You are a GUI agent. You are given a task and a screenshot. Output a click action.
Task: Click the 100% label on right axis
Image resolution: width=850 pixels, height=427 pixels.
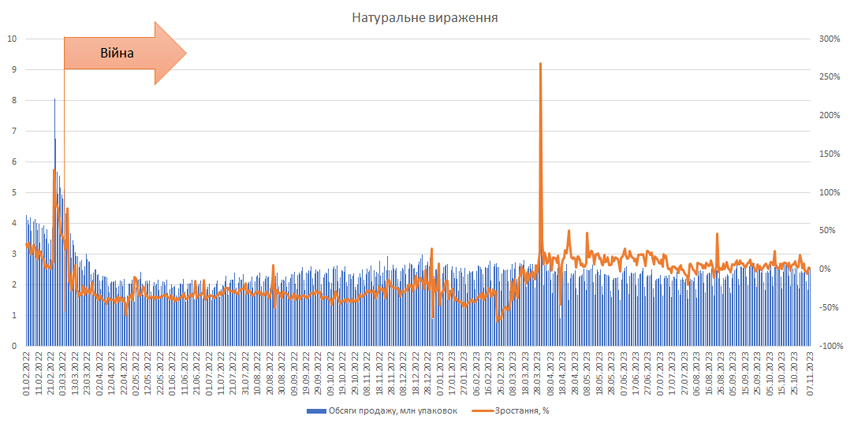[x=829, y=192]
